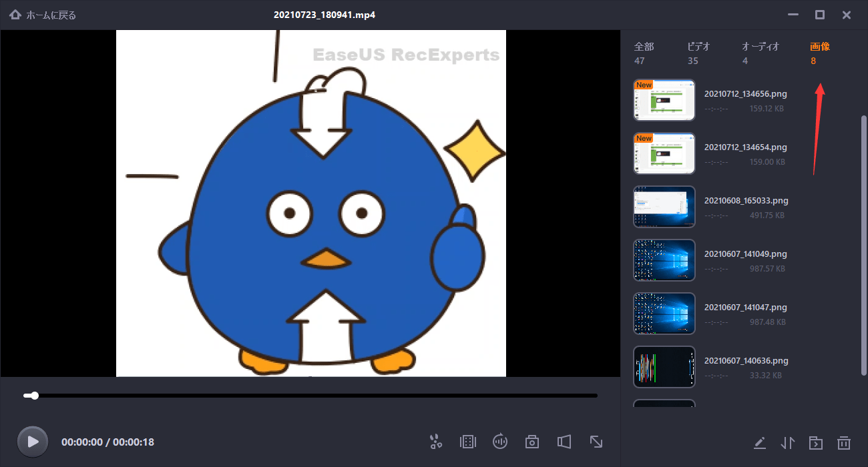Open file location folder icon
868x467 pixels.
tap(816, 442)
